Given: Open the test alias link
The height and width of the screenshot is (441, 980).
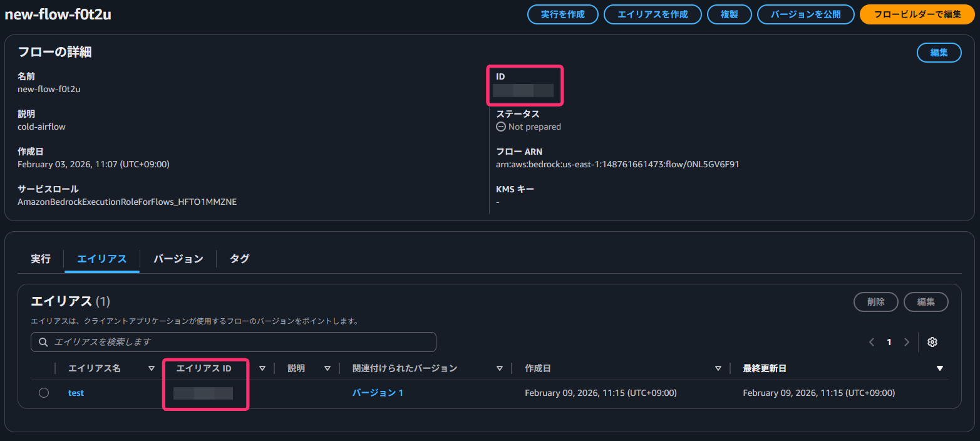Looking at the screenshot, I should 76,393.
